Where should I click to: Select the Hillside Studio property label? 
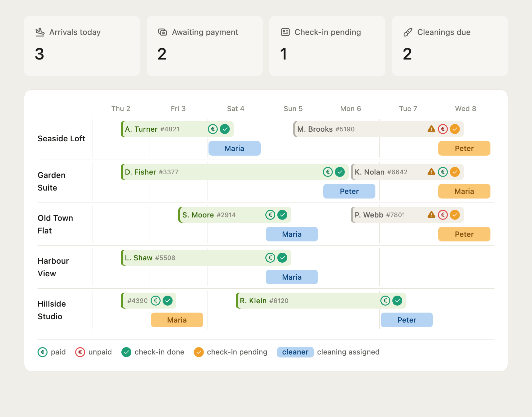tap(52, 310)
